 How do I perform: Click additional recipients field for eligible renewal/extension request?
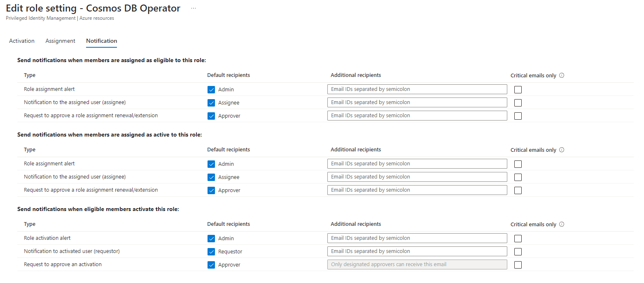click(417, 116)
